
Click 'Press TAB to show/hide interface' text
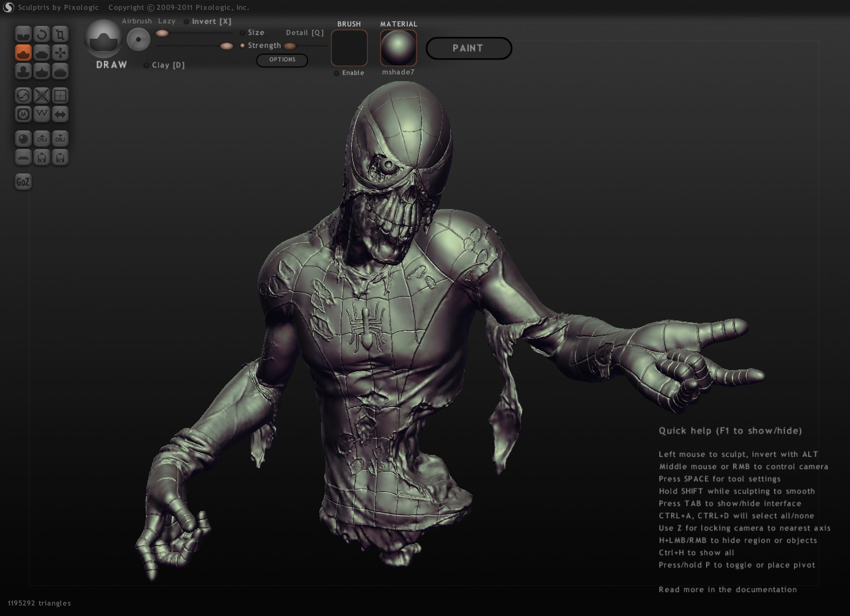pos(730,503)
